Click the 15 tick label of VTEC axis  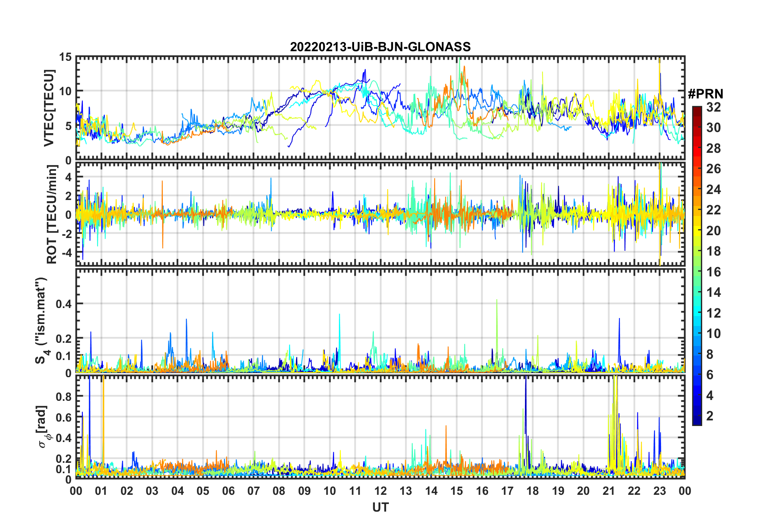tap(65, 57)
